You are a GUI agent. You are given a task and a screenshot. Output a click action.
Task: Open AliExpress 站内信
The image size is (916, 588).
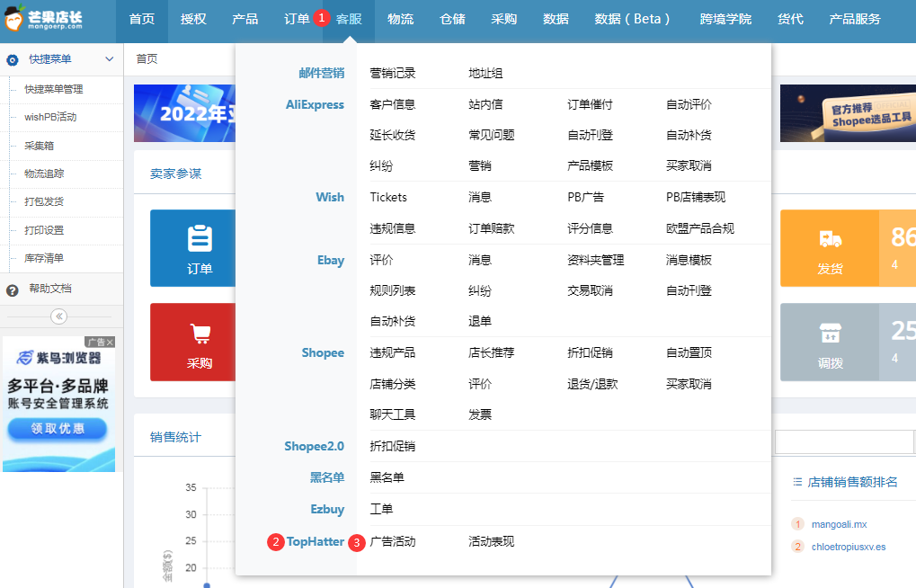[485, 104]
